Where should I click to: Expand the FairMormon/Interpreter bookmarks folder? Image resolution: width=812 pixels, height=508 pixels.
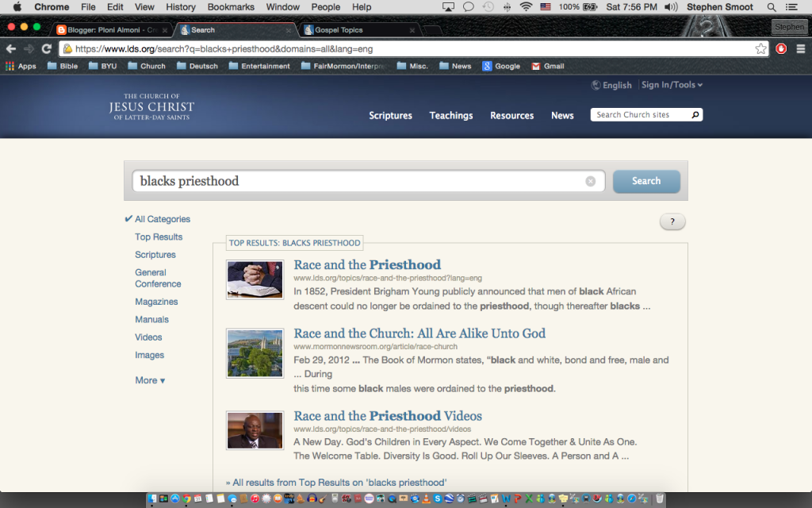344,66
